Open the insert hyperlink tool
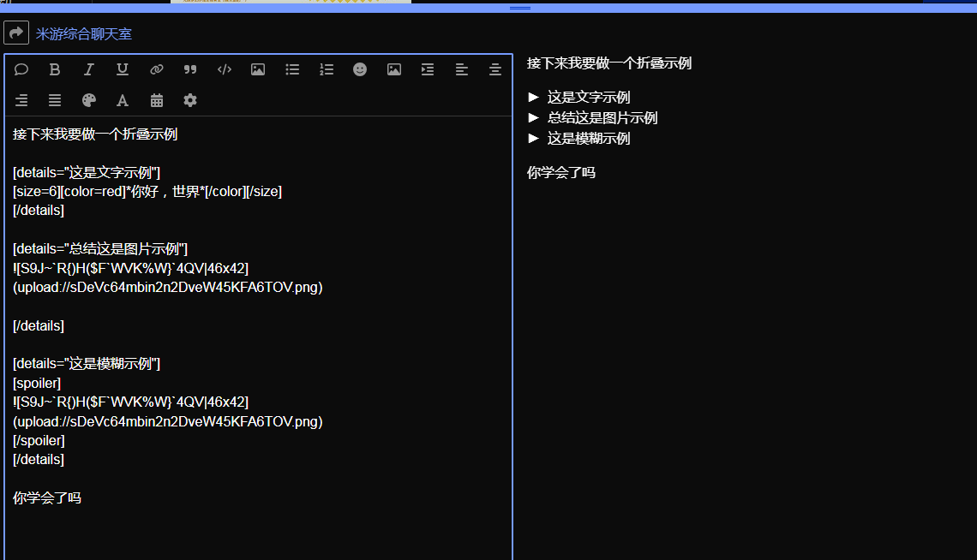Image resolution: width=977 pixels, height=560 pixels. click(x=156, y=69)
